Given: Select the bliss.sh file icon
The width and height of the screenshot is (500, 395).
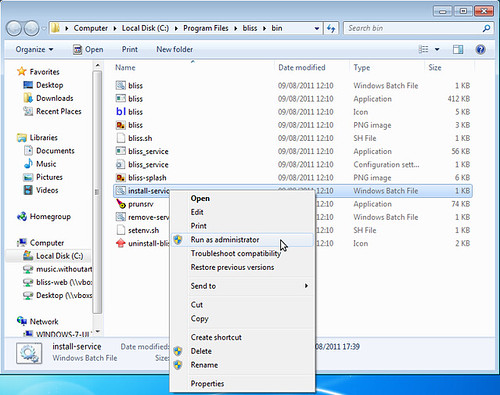Looking at the screenshot, I should [120, 138].
